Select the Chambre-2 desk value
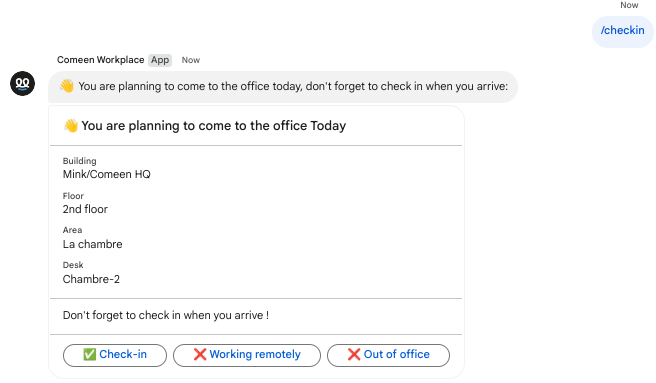This screenshot has width=656, height=383. tap(91, 279)
